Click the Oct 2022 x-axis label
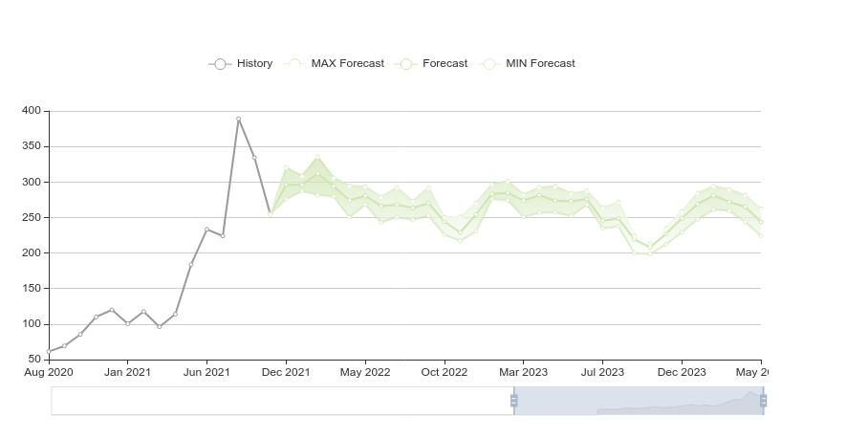 [x=444, y=372]
